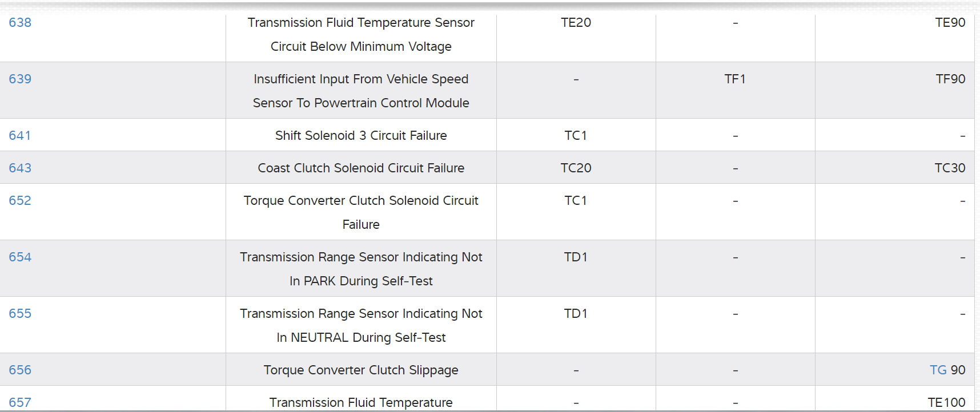The width and height of the screenshot is (980, 412).
Task: Select the Coast Clutch Solenoid Circuit Failure cell
Action: [x=361, y=168]
